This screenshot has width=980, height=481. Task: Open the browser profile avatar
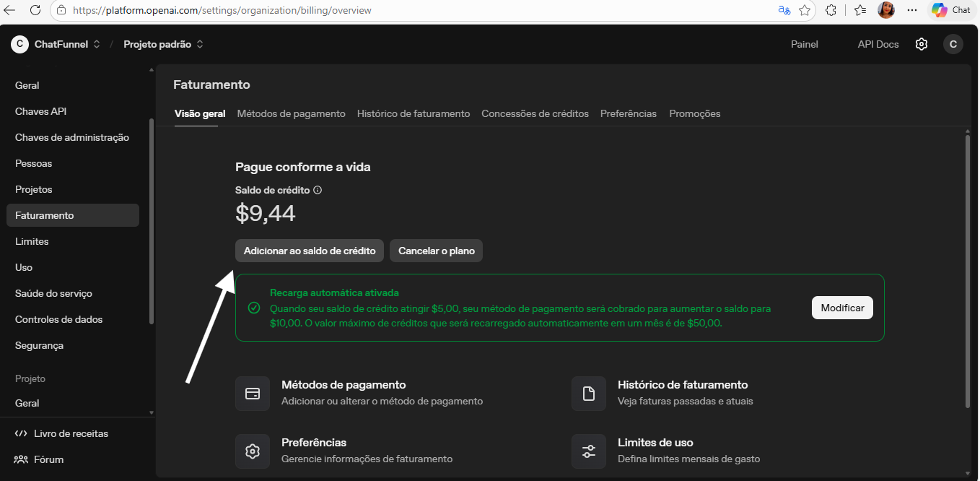886,10
